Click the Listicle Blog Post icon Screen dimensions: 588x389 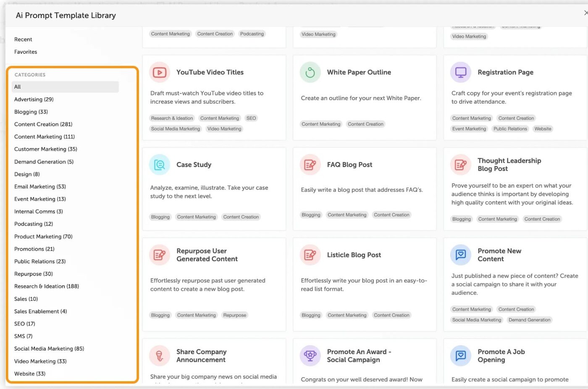click(310, 255)
